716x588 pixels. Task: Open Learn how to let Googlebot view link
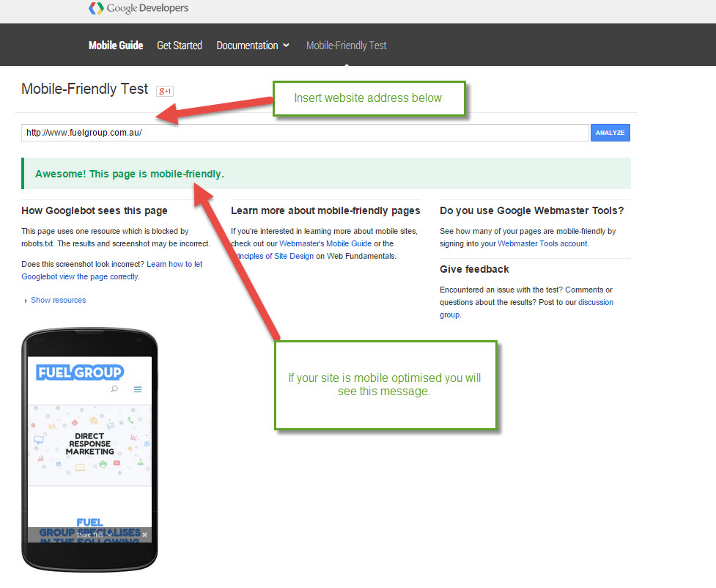(x=112, y=270)
